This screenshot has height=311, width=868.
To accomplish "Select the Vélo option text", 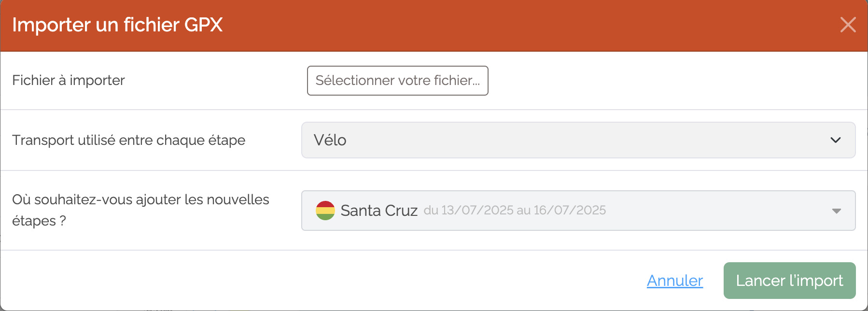I will (330, 140).
